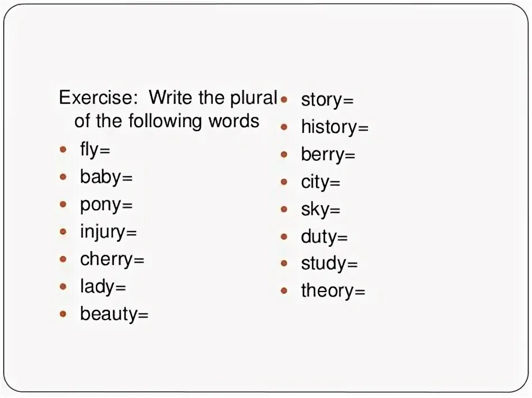Select the 'injury=' word
The height and width of the screenshot is (398, 532).
click(108, 233)
